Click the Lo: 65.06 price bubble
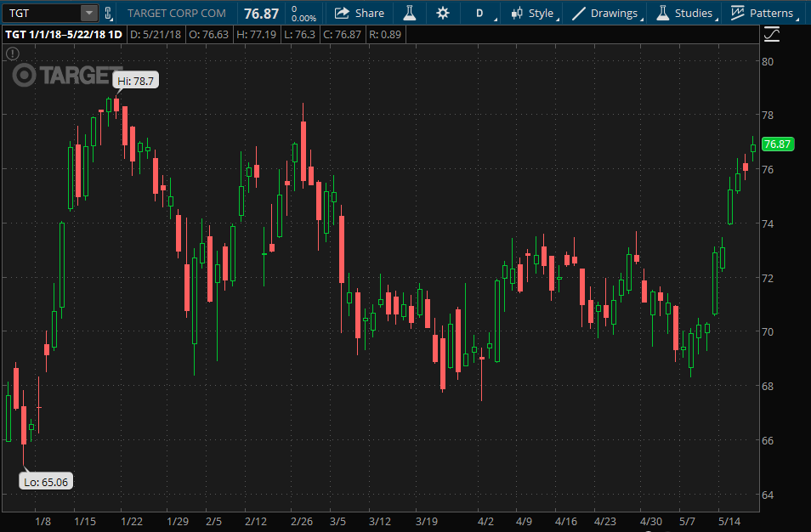The image size is (811, 532). (46, 482)
